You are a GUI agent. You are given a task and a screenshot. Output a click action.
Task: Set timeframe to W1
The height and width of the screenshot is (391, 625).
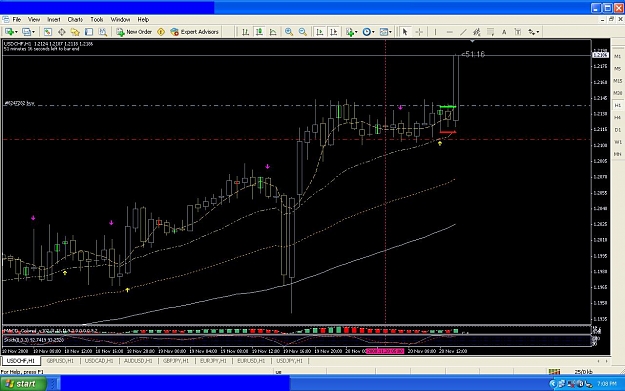[x=617, y=142]
